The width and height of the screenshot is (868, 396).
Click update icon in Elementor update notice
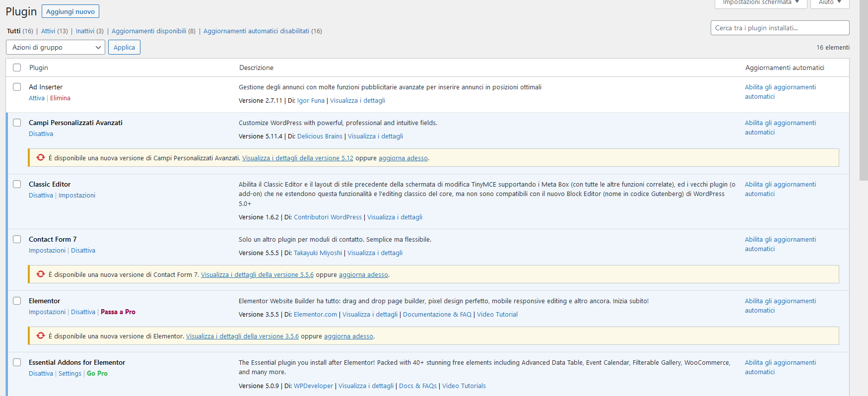(x=41, y=336)
